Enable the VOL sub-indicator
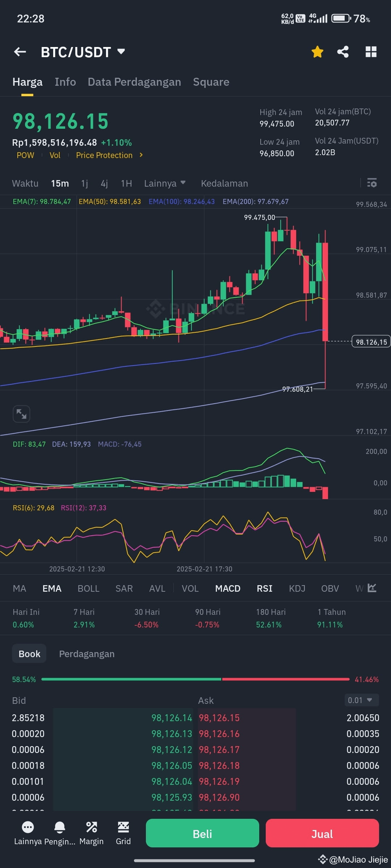Image resolution: width=391 pixels, height=868 pixels. tap(190, 588)
